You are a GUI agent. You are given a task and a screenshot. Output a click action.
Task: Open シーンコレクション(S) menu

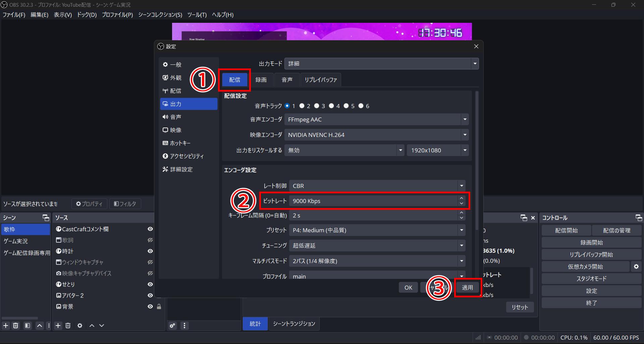pos(160,15)
